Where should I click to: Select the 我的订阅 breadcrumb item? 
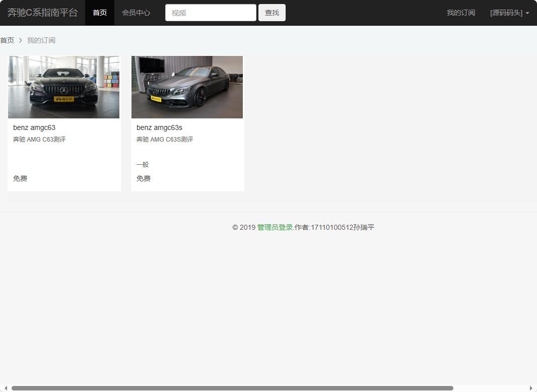point(41,40)
